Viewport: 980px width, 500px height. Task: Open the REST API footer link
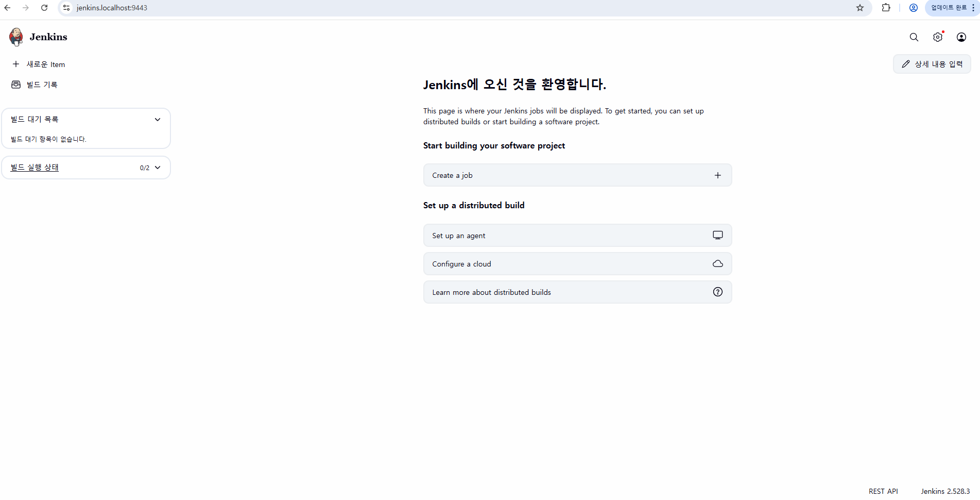883,491
